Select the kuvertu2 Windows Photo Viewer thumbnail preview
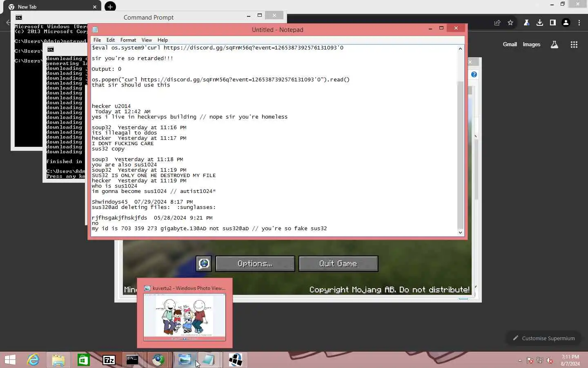The width and height of the screenshot is (588, 368). coord(185,313)
